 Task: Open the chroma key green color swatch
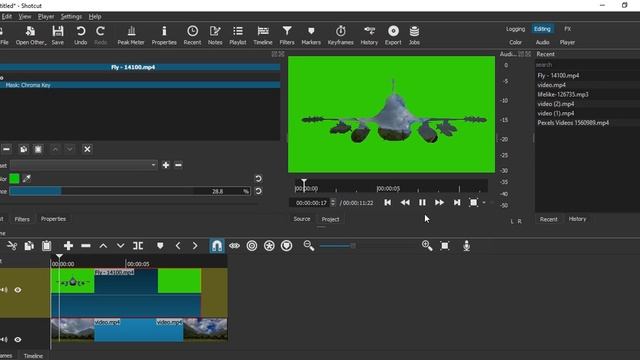click(x=14, y=178)
